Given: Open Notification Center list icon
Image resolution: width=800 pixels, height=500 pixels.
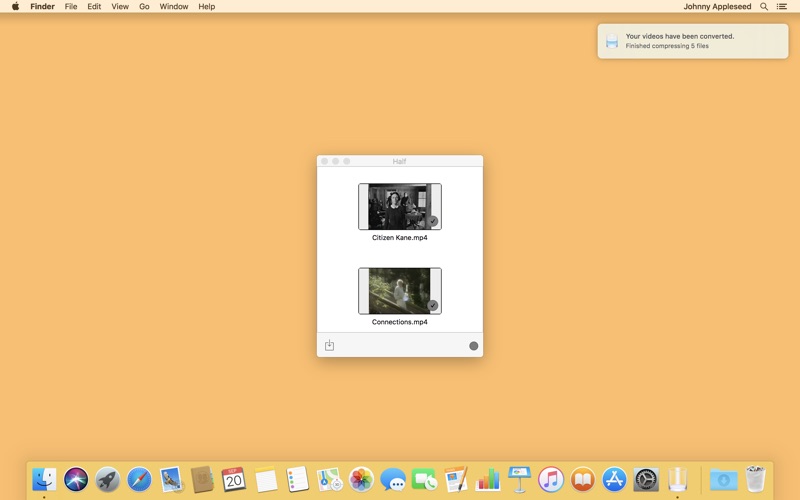Looking at the screenshot, I should click(x=782, y=7).
